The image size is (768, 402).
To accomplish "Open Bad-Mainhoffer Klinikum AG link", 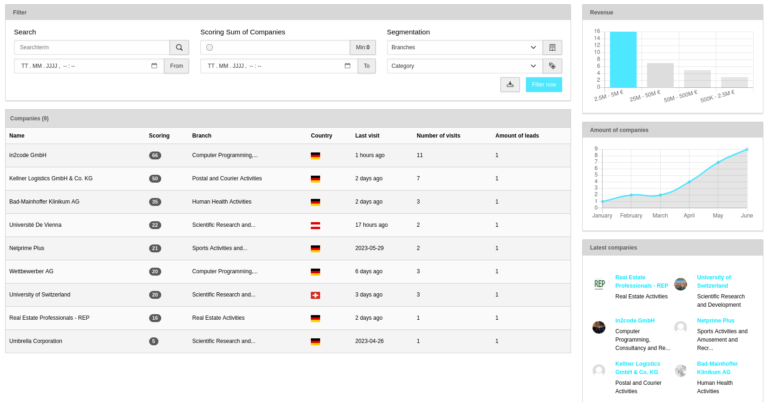I will (x=717, y=368).
